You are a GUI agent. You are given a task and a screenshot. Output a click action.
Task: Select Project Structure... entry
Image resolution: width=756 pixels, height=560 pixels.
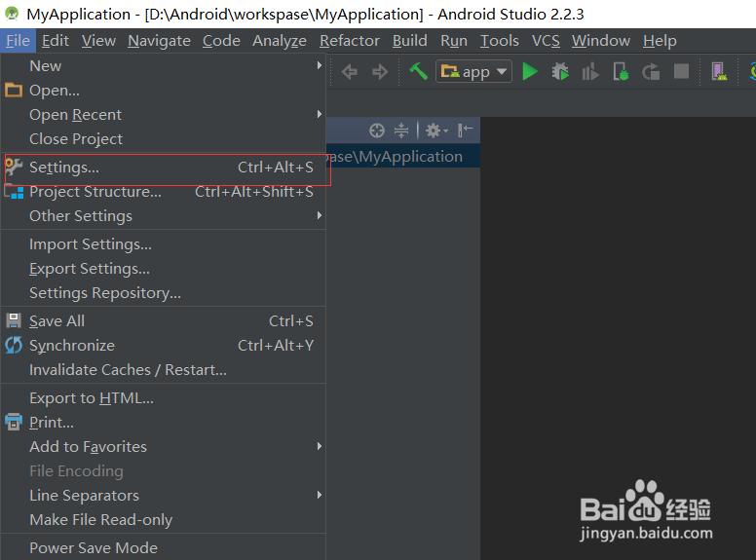click(163, 191)
